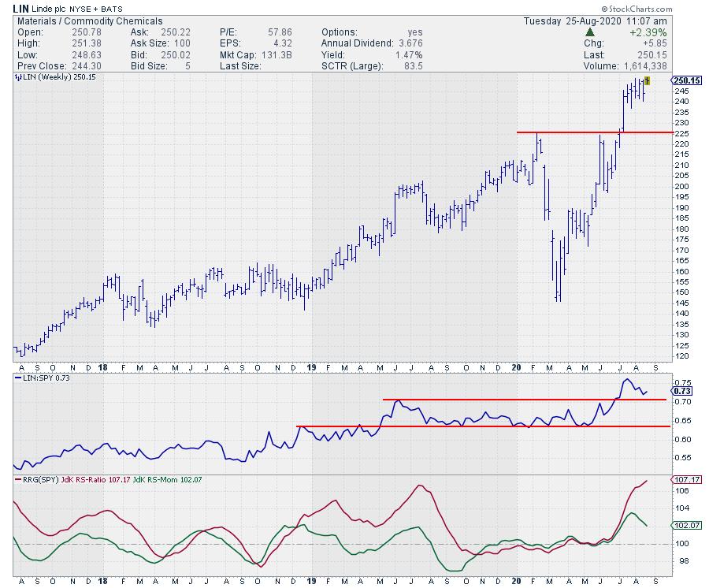Click the 20 year marker on time axis
This screenshot has width=709, height=588.
pos(515,367)
